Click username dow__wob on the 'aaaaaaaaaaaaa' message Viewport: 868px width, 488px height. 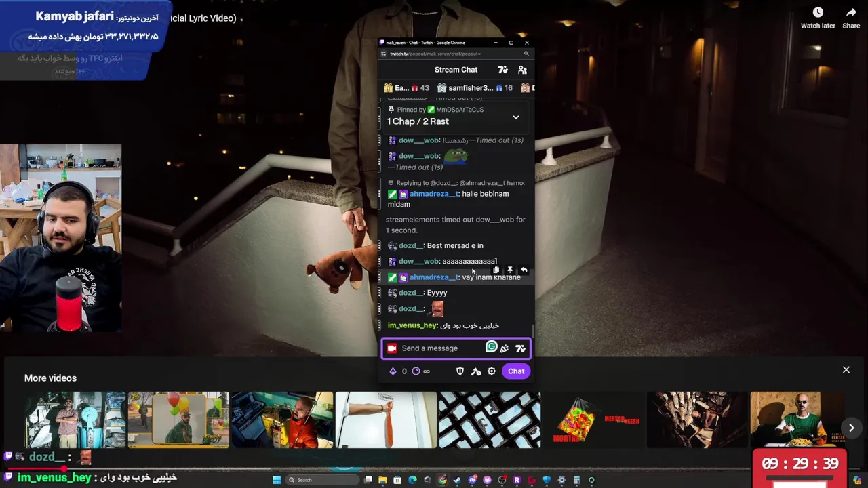click(x=418, y=262)
